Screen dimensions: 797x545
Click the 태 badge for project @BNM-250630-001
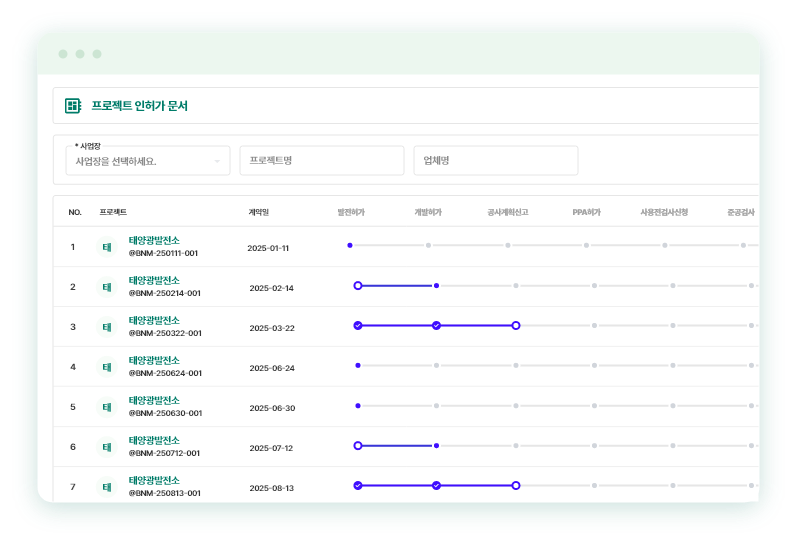pyautogui.click(x=107, y=407)
